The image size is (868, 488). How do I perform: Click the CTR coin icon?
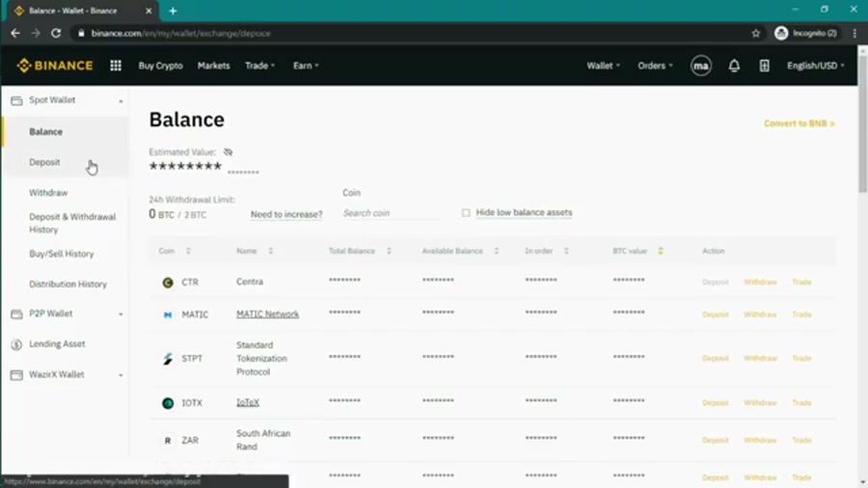pos(168,283)
